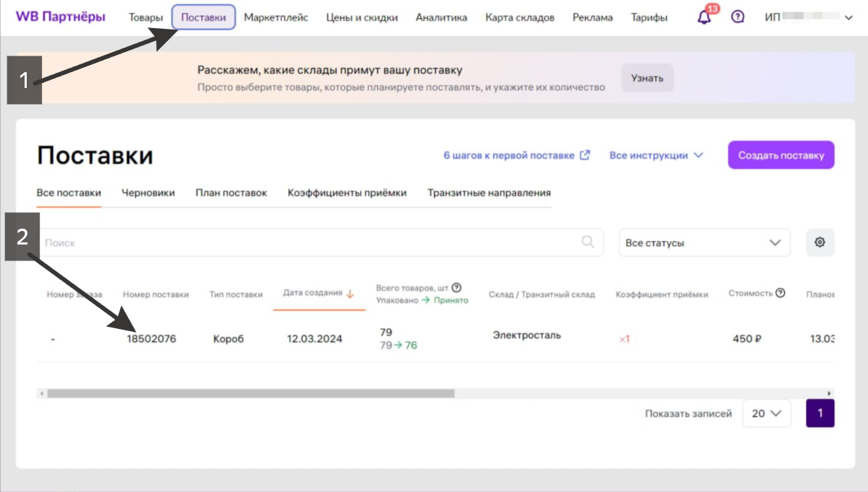The height and width of the screenshot is (492, 868).
Task: Click the left arrow of horizontal scrollbar
Action: (x=41, y=393)
